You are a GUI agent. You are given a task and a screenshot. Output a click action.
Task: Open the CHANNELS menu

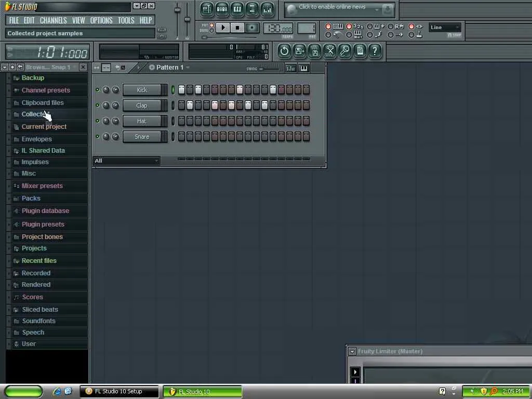click(54, 20)
